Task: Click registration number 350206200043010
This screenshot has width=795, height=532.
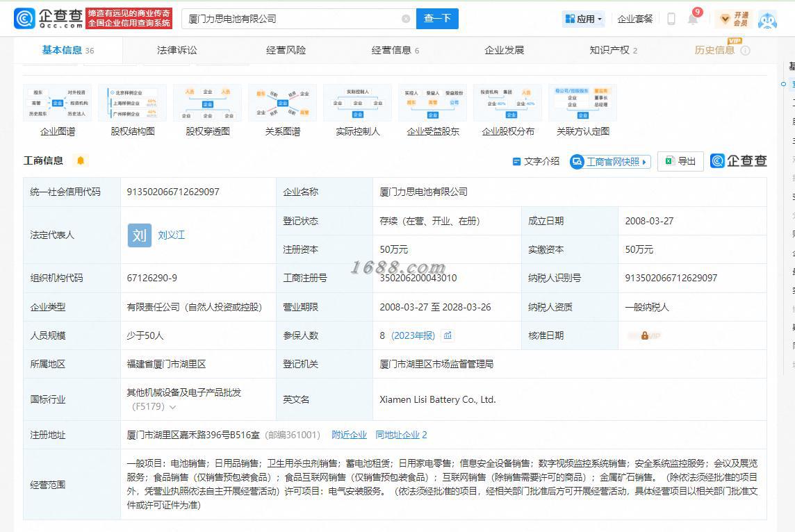Action: [418, 278]
